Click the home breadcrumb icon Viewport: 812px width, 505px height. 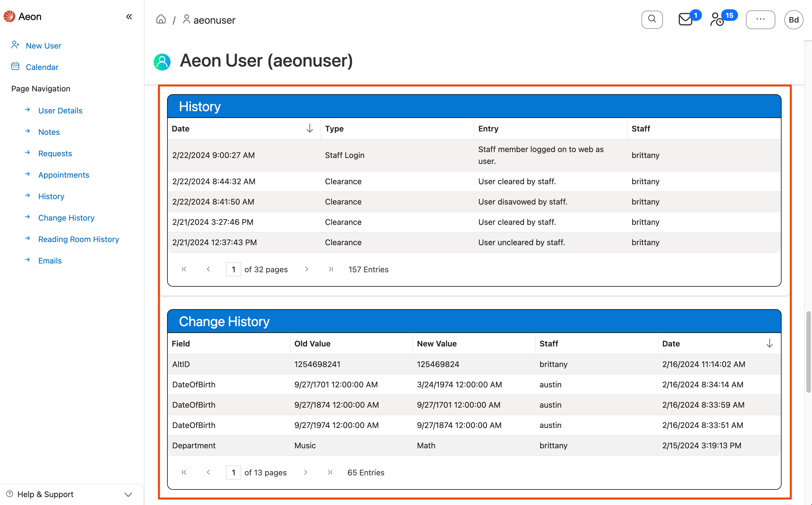tap(161, 19)
